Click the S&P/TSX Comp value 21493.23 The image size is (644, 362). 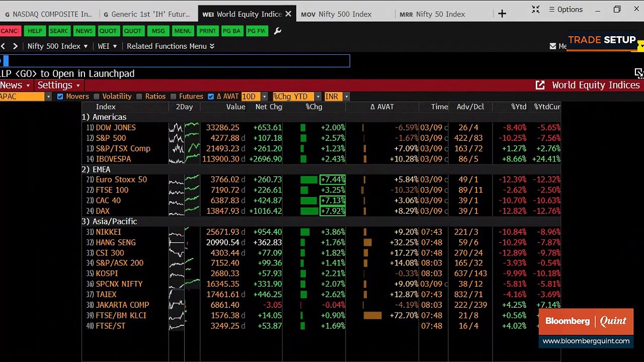(x=222, y=149)
